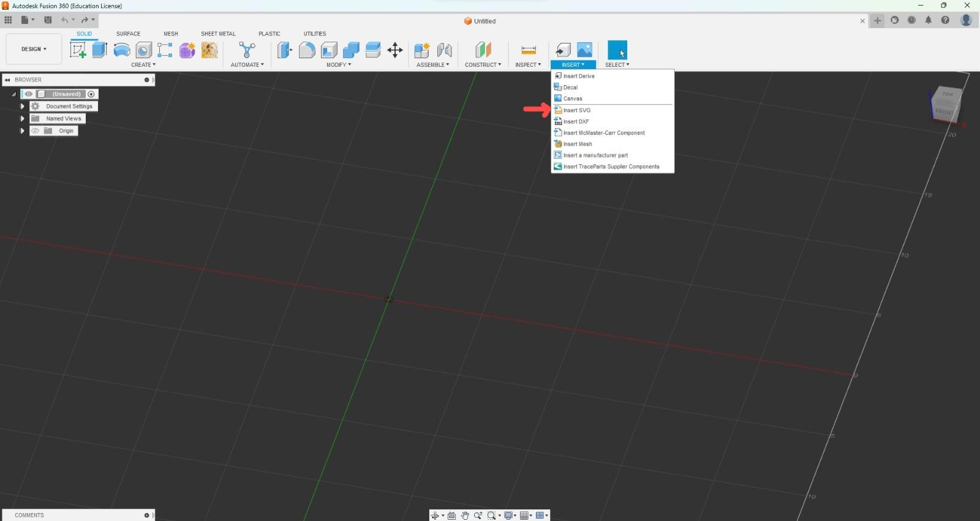The width and height of the screenshot is (980, 521).
Task: Toggle visibility of the Origin folder
Action: tap(35, 131)
